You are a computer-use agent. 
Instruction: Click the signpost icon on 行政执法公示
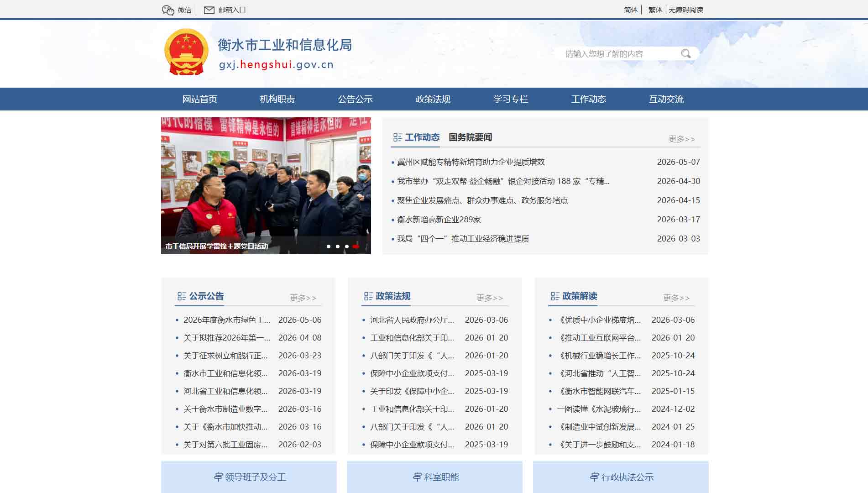594,477
